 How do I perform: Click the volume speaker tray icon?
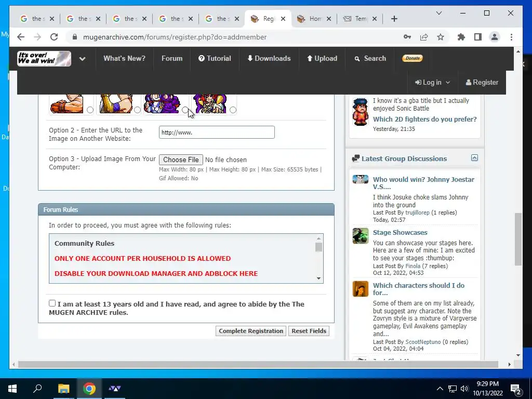(464, 389)
